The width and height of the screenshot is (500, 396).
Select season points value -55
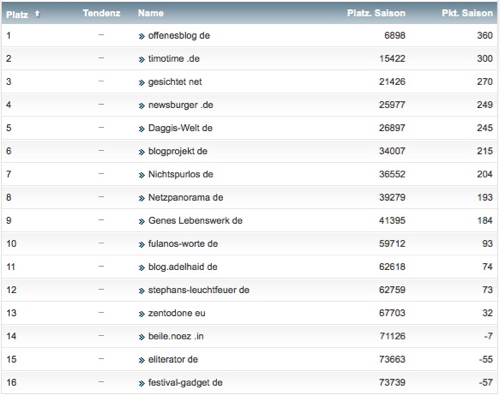click(x=486, y=359)
